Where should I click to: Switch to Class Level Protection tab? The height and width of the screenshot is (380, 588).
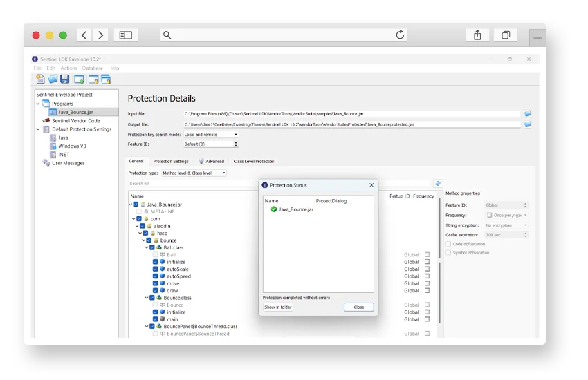254,162
